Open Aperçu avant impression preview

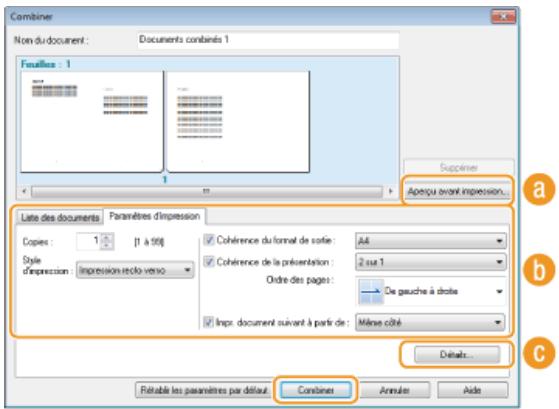click(x=457, y=191)
